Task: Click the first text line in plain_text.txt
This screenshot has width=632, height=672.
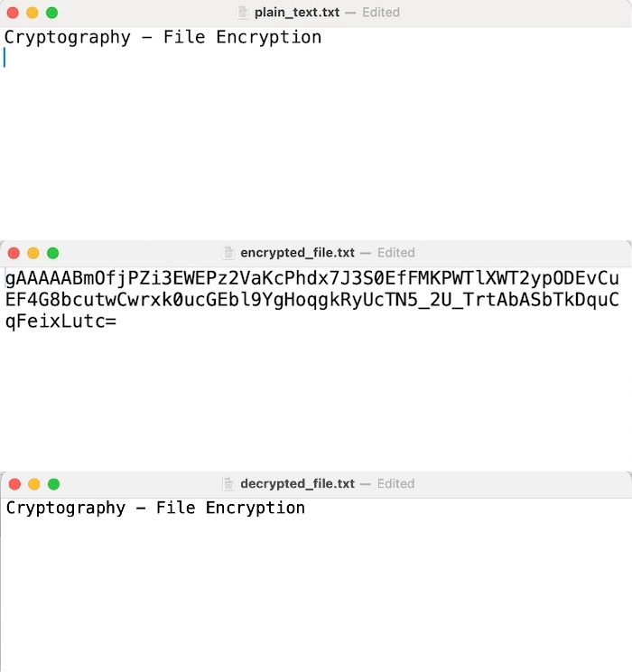Action: click(x=163, y=37)
